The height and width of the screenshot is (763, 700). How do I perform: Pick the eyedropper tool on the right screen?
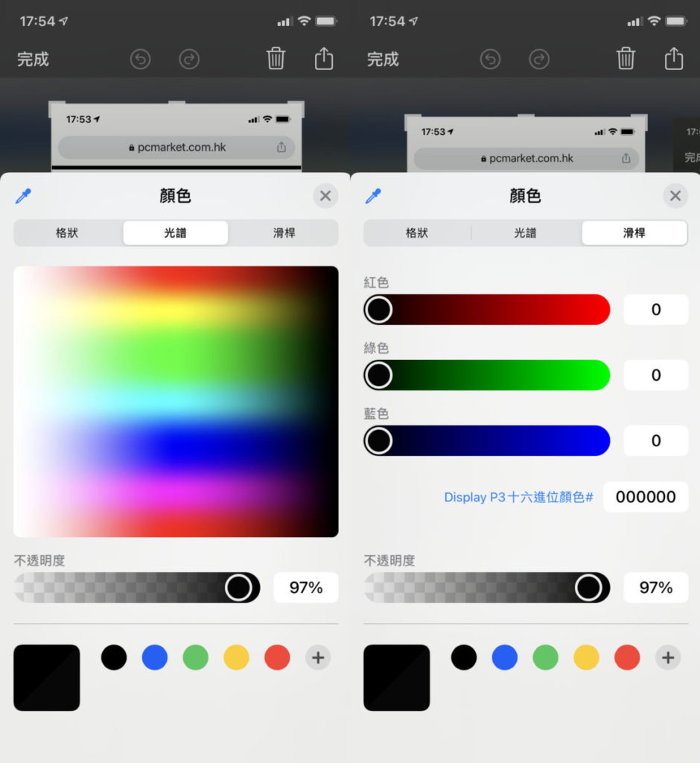tap(374, 196)
